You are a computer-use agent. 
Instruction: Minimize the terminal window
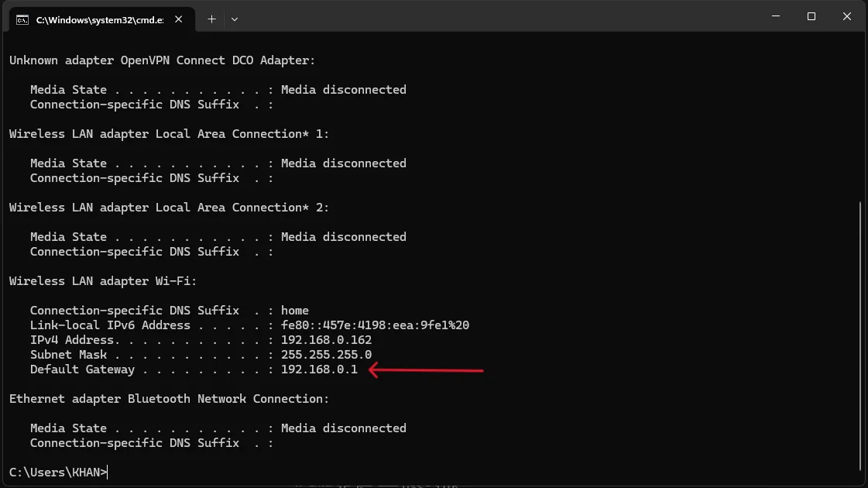pyautogui.click(x=776, y=16)
